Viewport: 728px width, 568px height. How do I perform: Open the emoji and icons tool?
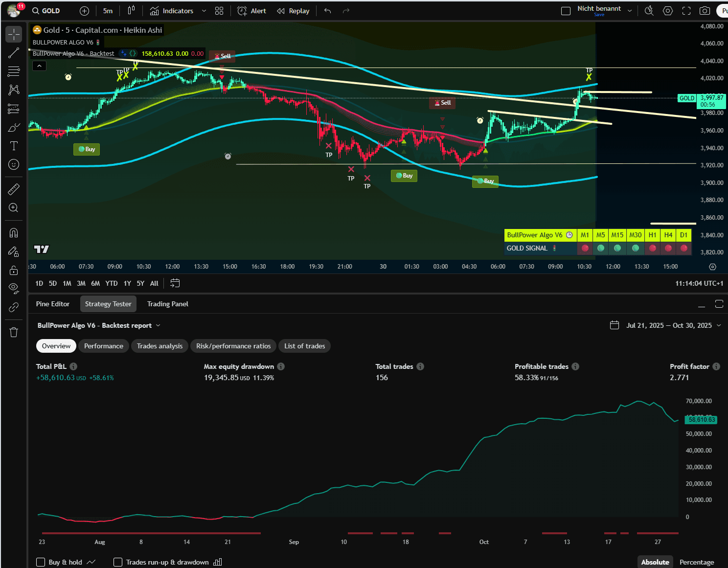click(x=14, y=164)
